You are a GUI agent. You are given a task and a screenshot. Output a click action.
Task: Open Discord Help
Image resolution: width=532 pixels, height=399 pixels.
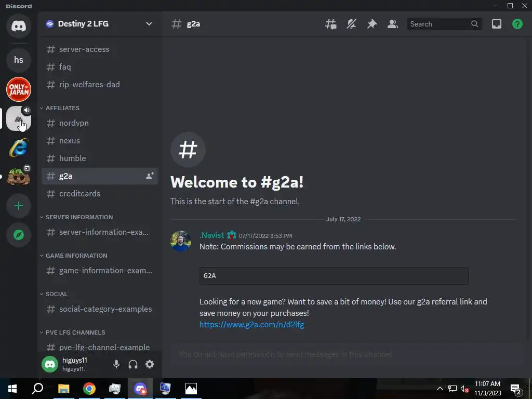(x=517, y=24)
